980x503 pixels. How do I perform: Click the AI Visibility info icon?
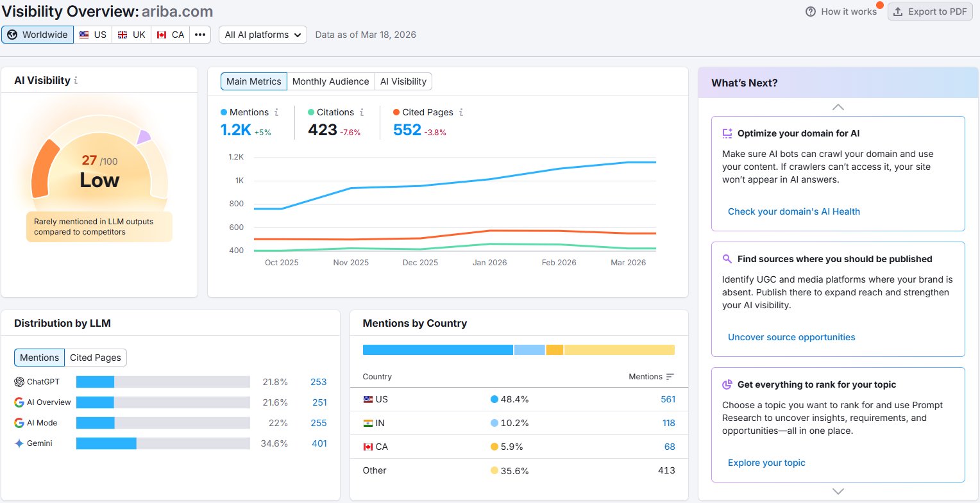[76, 81]
